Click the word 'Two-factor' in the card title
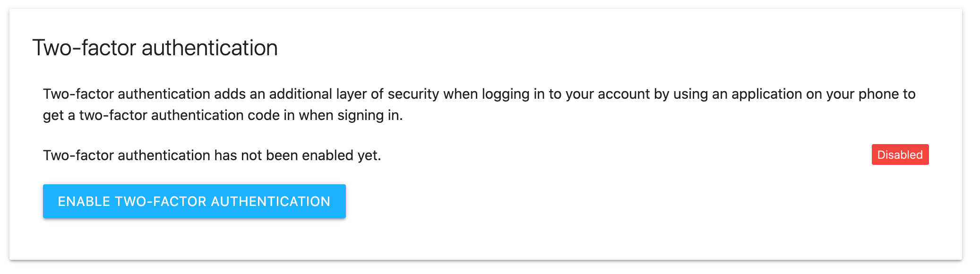The image size is (980, 274). [x=84, y=48]
